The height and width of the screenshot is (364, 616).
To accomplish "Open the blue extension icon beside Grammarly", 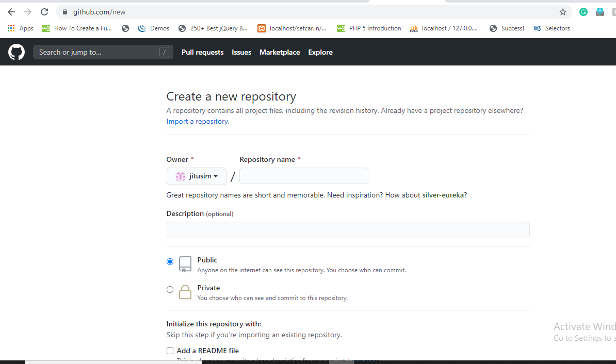I will tap(600, 12).
